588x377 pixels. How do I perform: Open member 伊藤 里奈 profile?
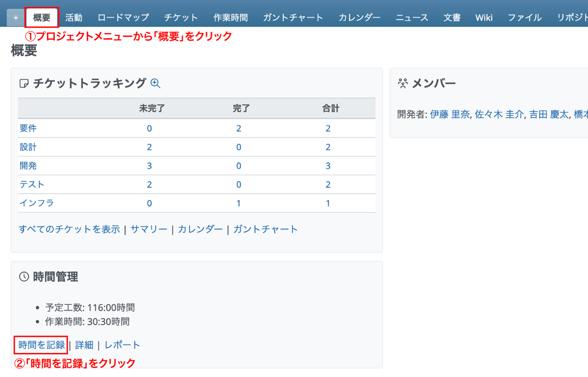coord(450,114)
